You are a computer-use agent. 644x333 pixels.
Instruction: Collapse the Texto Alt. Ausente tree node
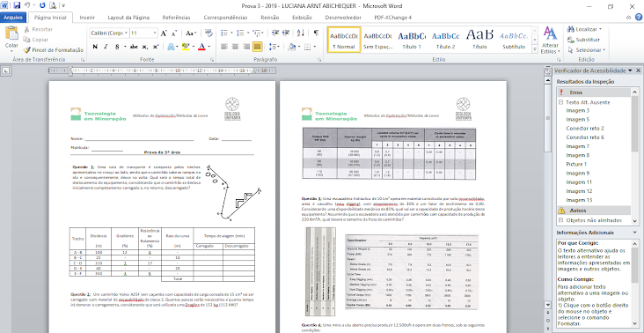coord(560,102)
